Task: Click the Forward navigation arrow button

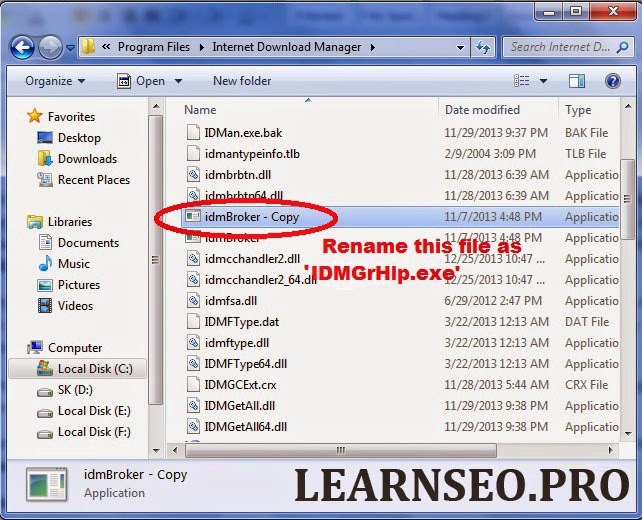Action: point(50,47)
